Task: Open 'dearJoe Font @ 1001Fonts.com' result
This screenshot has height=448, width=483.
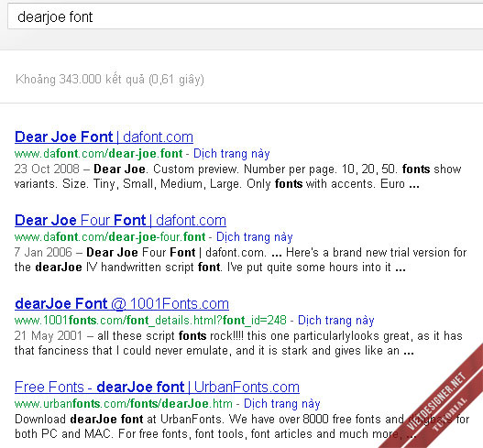Action: tap(122, 303)
